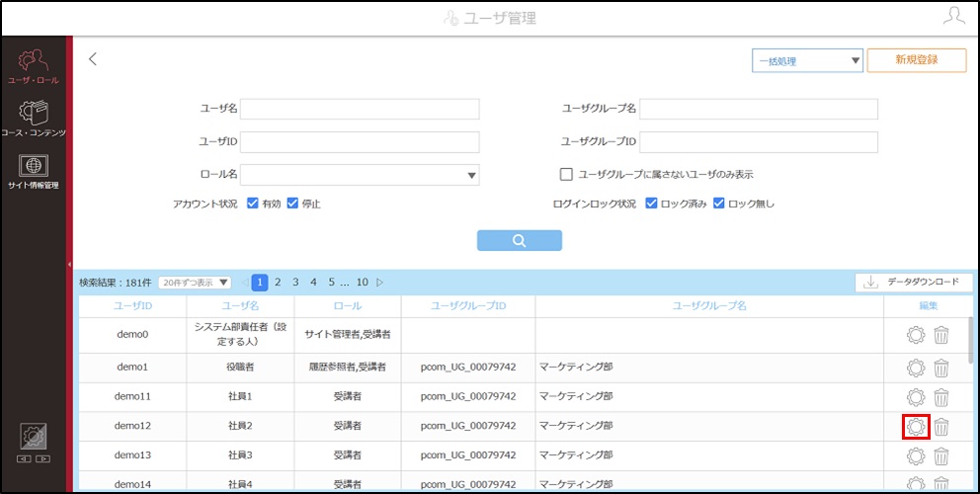
Task: Open the サイト情報管理 globe icon
Action: tap(34, 171)
